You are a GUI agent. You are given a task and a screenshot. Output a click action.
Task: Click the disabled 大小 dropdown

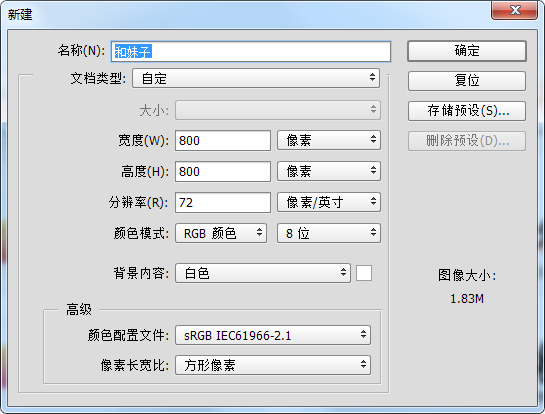click(278, 110)
